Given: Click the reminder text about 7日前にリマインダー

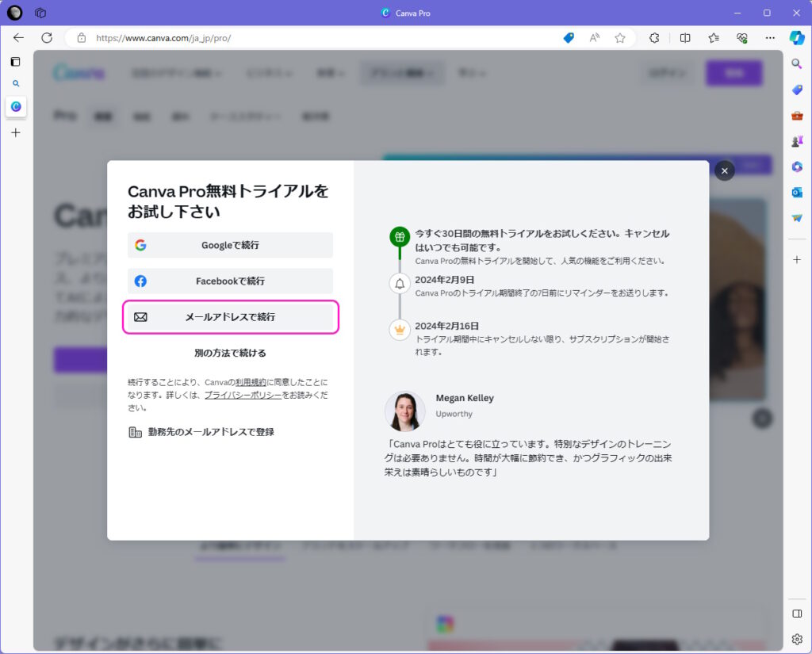Looking at the screenshot, I should coord(542,293).
